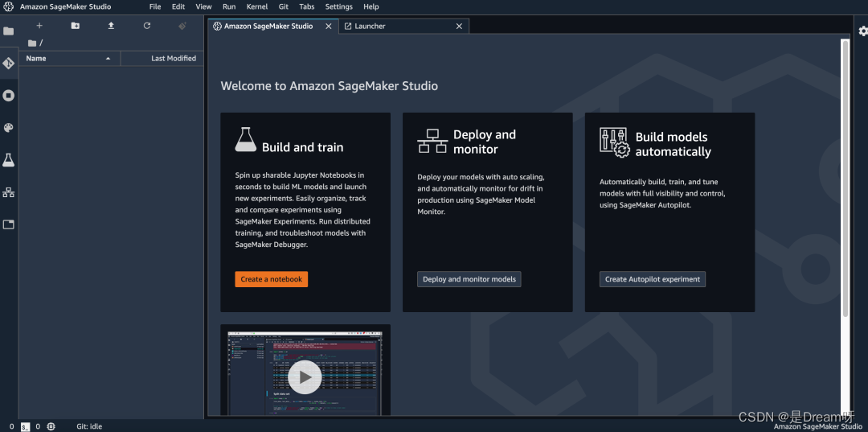Open the Run menu
868x432 pixels.
(x=228, y=6)
